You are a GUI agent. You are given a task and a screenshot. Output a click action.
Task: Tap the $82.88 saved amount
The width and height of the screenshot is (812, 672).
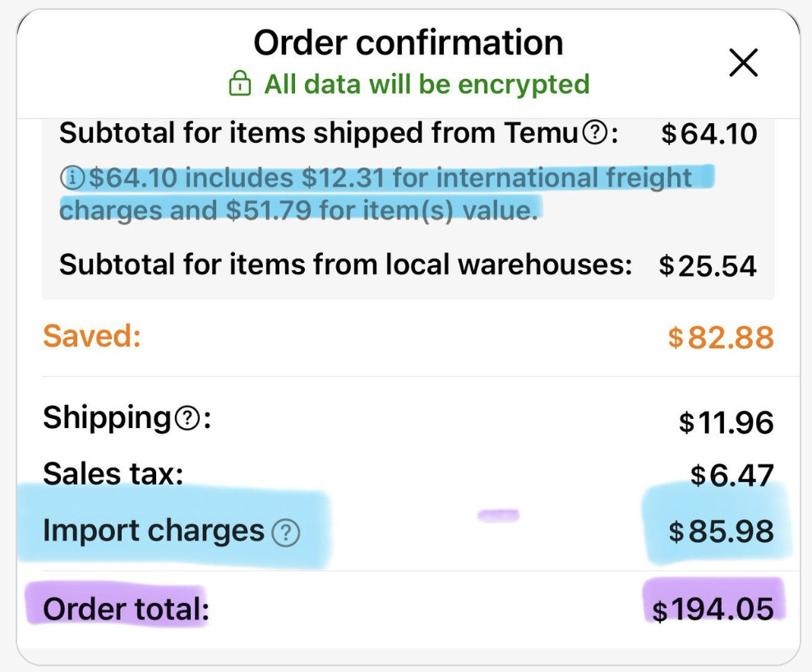click(x=720, y=337)
